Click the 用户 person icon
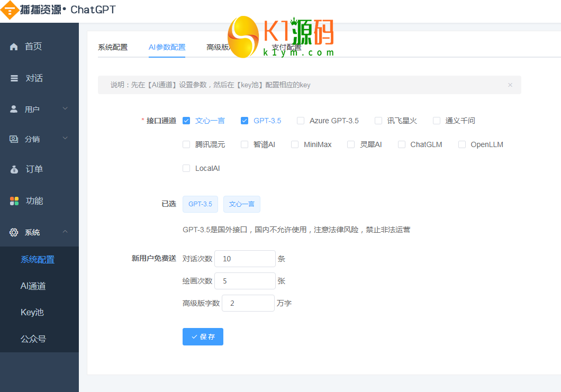The height and width of the screenshot is (392, 561). pos(14,109)
